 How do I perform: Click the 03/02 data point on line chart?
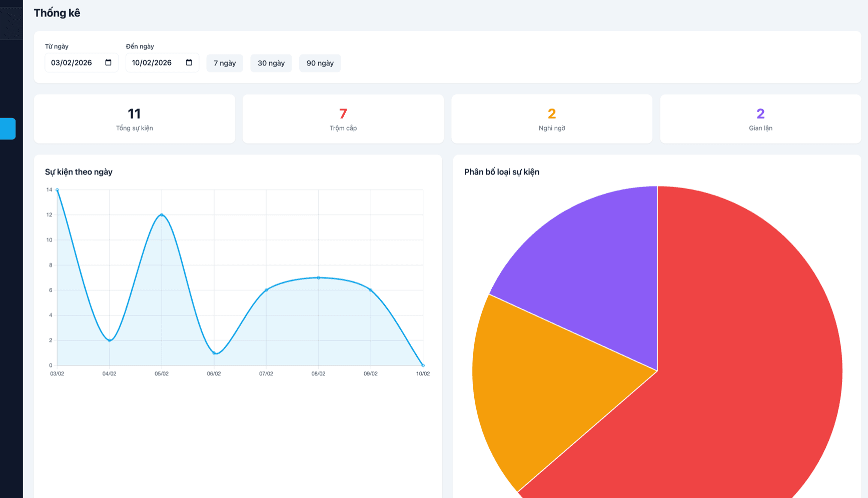coord(57,190)
